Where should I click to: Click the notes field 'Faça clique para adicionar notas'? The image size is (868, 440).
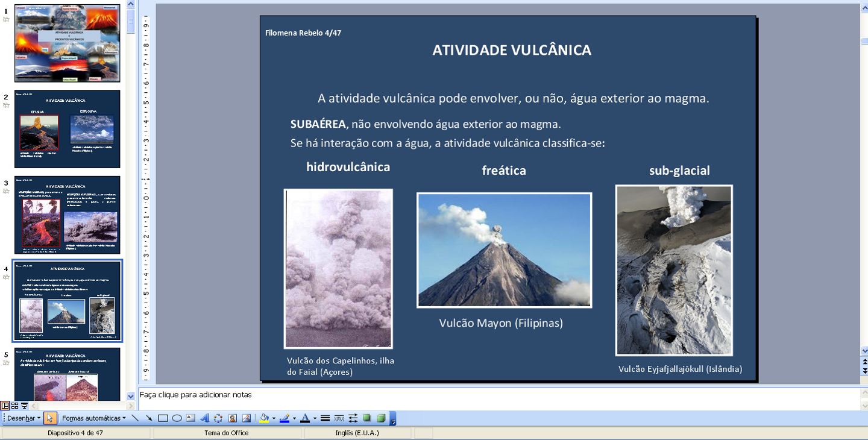[499, 399]
